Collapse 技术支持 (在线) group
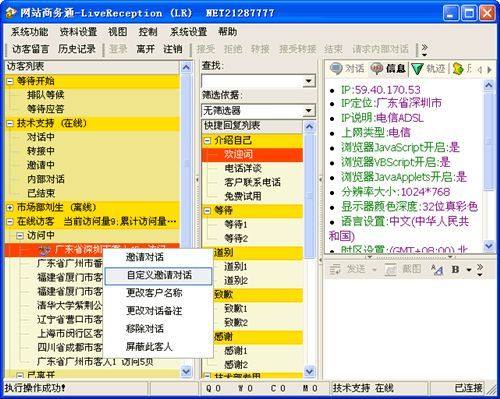The width and height of the screenshot is (500, 399). coord(10,123)
